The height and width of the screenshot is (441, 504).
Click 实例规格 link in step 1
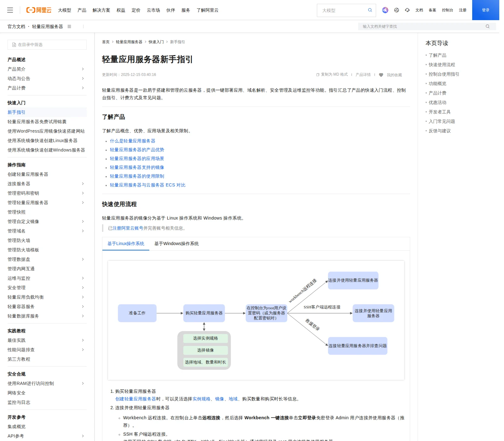[202, 399]
